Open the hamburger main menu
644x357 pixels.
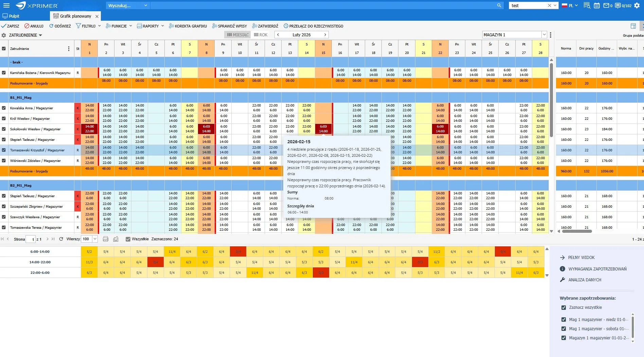[x=6, y=5]
